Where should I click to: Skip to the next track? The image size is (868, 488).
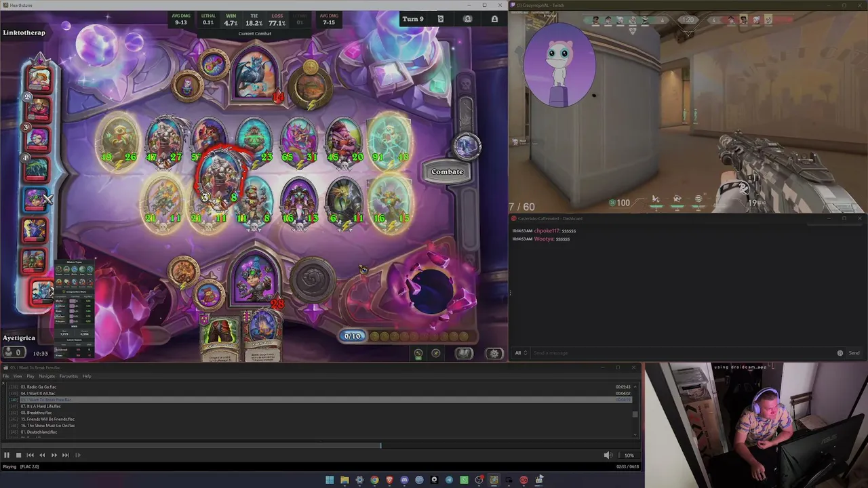[65, 455]
